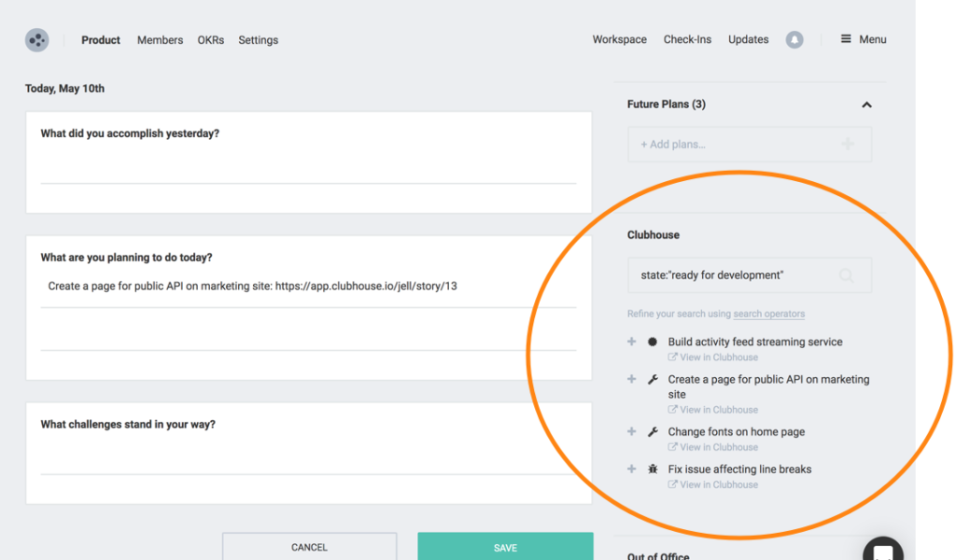Focus the 'accomplish yesterday' answer field
This screenshot has width=956, height=560.
[308, 166]
